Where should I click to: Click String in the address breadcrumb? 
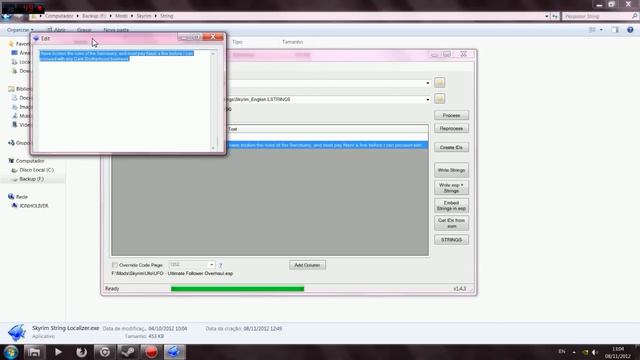coord(167,16)
